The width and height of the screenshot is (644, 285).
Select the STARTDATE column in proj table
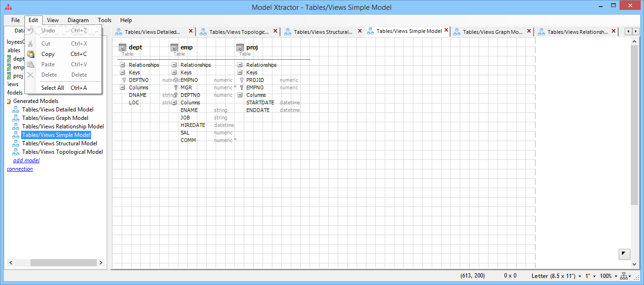[260, 103]
